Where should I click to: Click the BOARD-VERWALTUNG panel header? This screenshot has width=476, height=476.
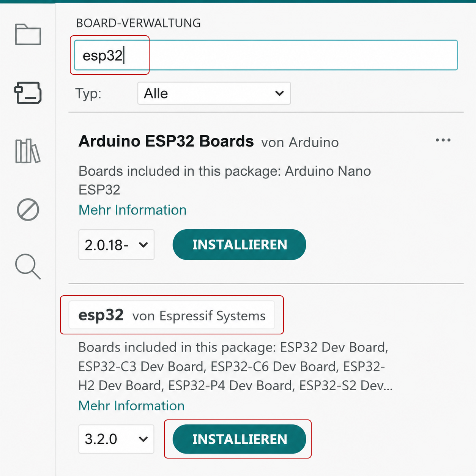coord(139,23)
